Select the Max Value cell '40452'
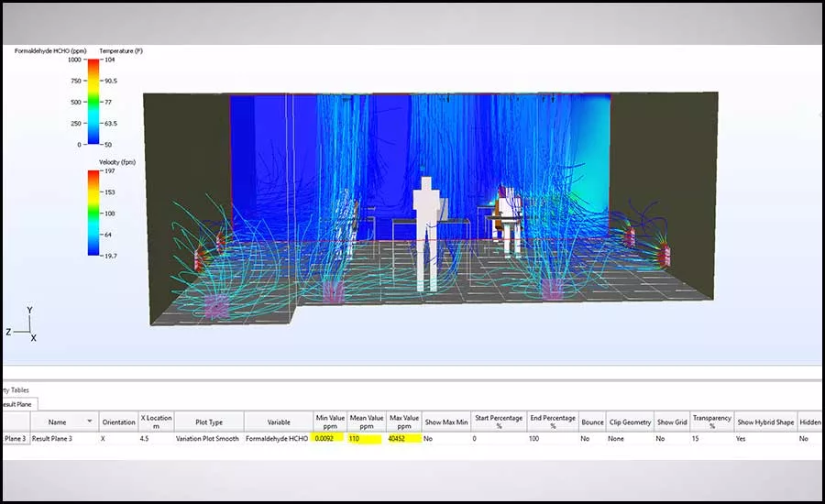 pyautogui.click(x=404, y=438)
